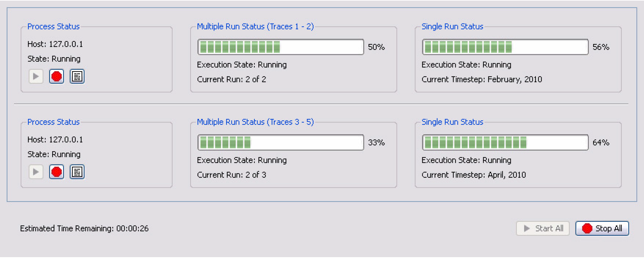Click the Stop All button
The height and width of the screenshot is (260, 644).
click(x=602, y=228)
